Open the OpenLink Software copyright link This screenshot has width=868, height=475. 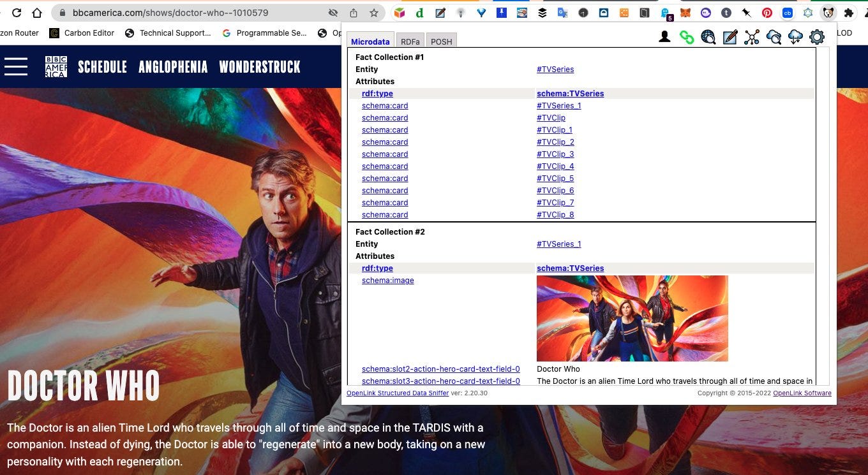(x=802, y=393)
